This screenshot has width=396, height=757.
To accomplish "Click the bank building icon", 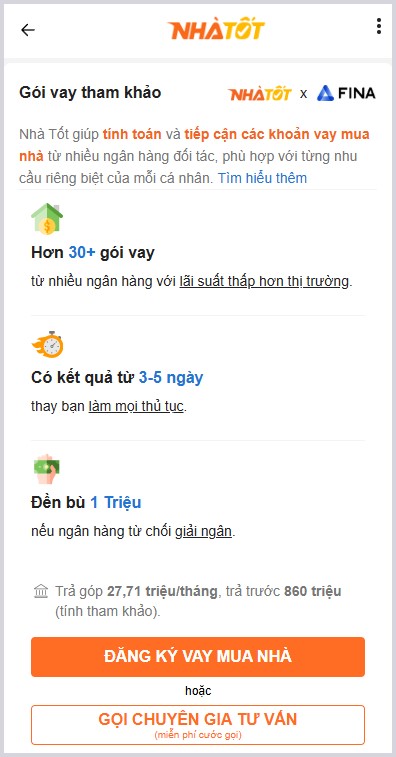I will tap(41, 591).
